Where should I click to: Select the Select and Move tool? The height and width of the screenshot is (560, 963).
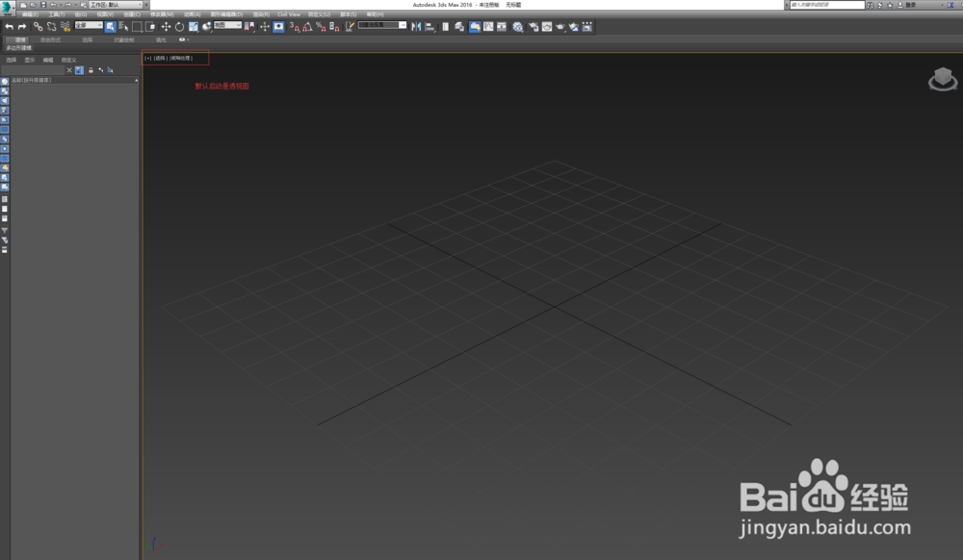(x=167, y=27)
